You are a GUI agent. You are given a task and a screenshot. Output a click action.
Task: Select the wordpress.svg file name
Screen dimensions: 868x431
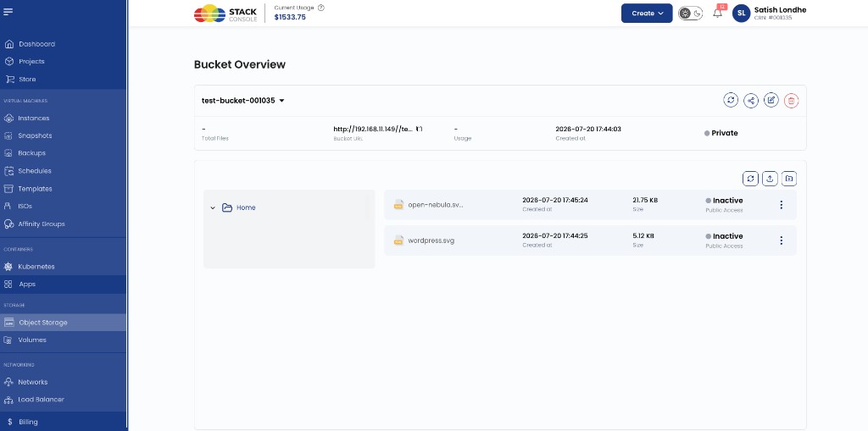coord(431,240)
